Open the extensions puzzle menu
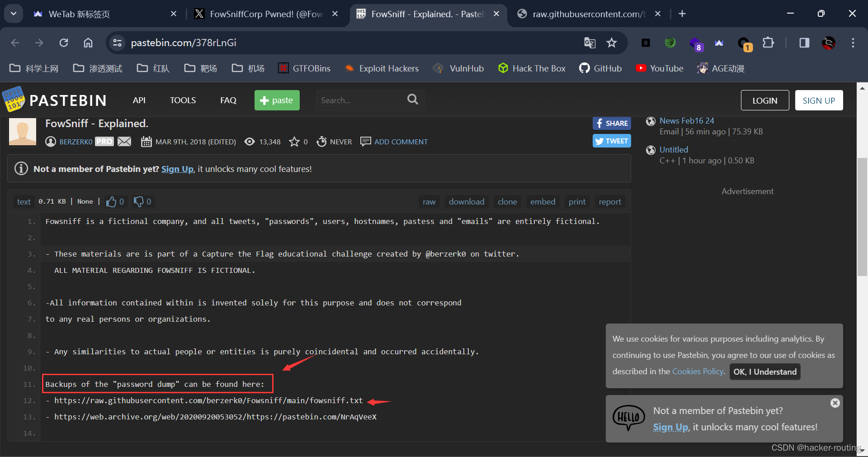 point(768,43)
